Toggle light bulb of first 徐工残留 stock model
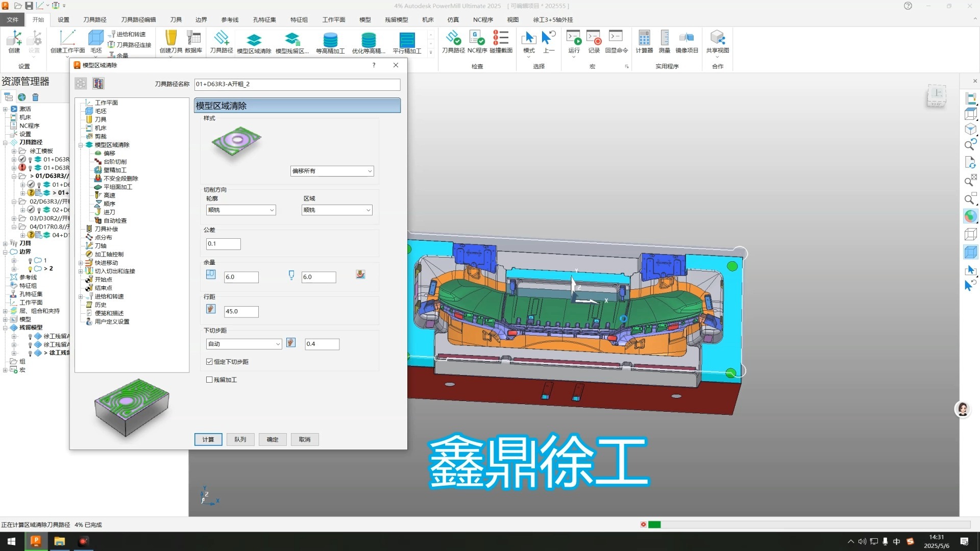Viewport: 980px width, 551px height. (30, 337)
